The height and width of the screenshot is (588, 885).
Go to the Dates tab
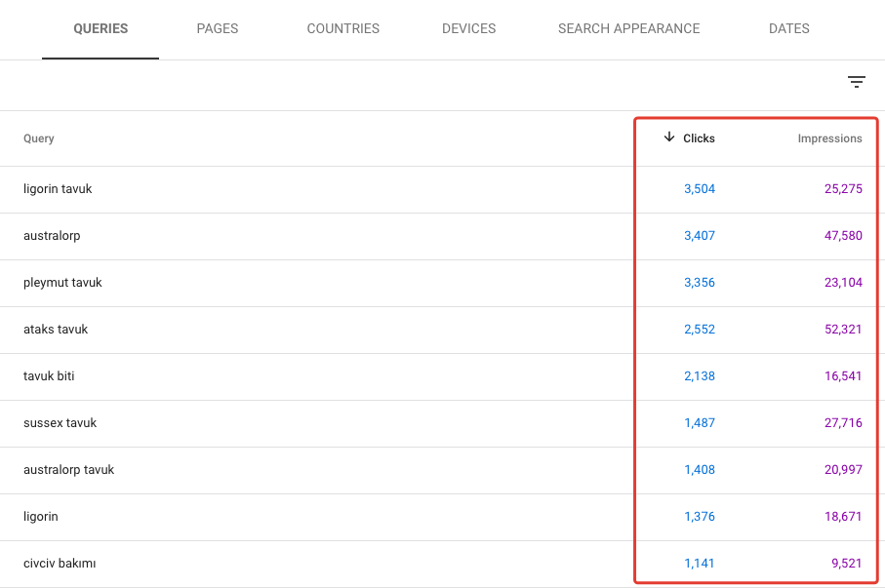[x=789, y=29]
